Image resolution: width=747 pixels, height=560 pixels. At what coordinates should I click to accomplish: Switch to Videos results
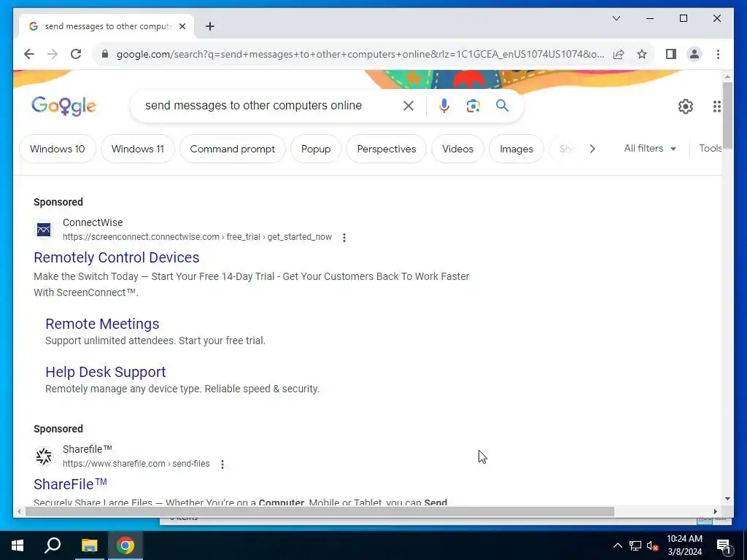point(458,149)
